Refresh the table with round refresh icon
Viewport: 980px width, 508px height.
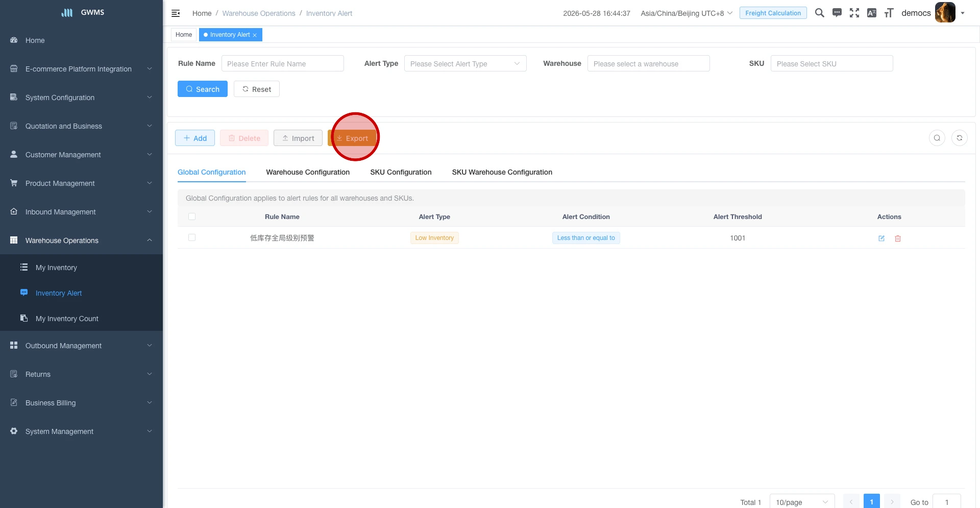click(x=960, y=138)
